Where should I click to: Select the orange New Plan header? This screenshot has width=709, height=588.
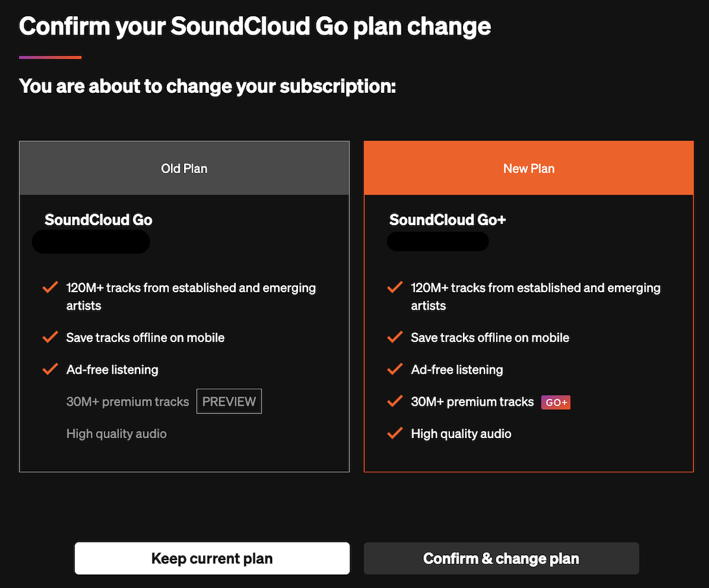pyautogui.click(x=529, y=169)
